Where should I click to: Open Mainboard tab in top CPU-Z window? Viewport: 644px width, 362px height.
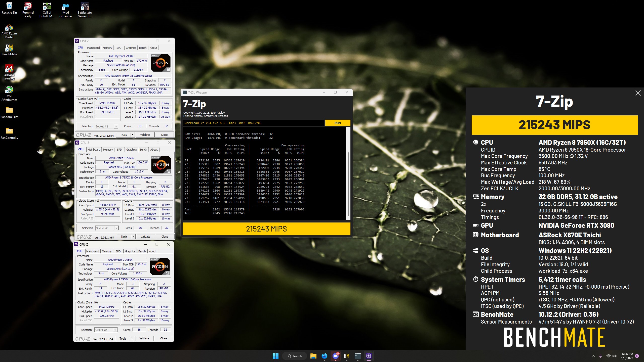click(93, 48)
